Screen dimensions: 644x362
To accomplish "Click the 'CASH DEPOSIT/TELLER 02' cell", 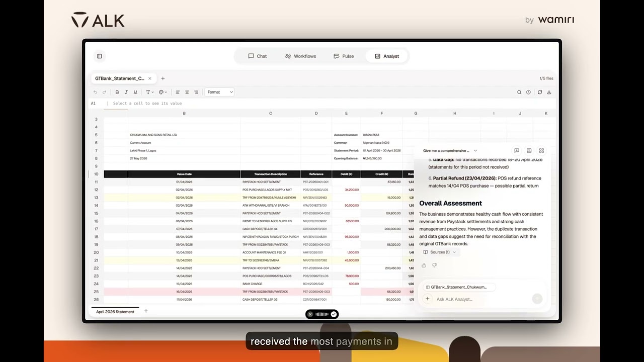I will coord(271,300).
